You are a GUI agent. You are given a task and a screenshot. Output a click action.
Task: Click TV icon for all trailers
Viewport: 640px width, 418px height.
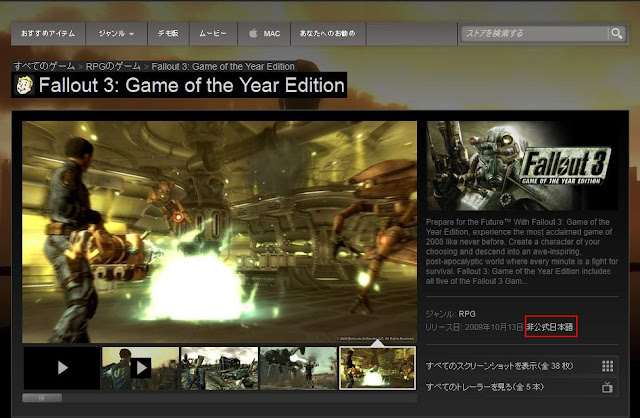pos(607,387)
